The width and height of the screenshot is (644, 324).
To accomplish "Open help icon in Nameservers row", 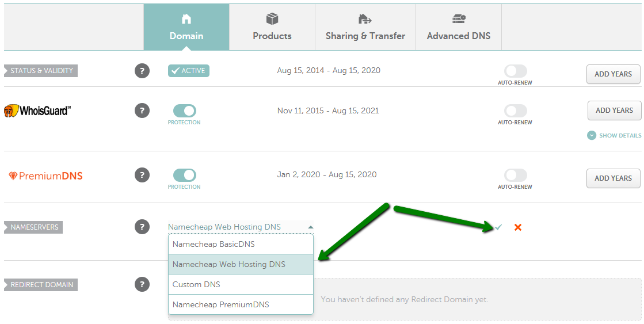I will 142,227.
